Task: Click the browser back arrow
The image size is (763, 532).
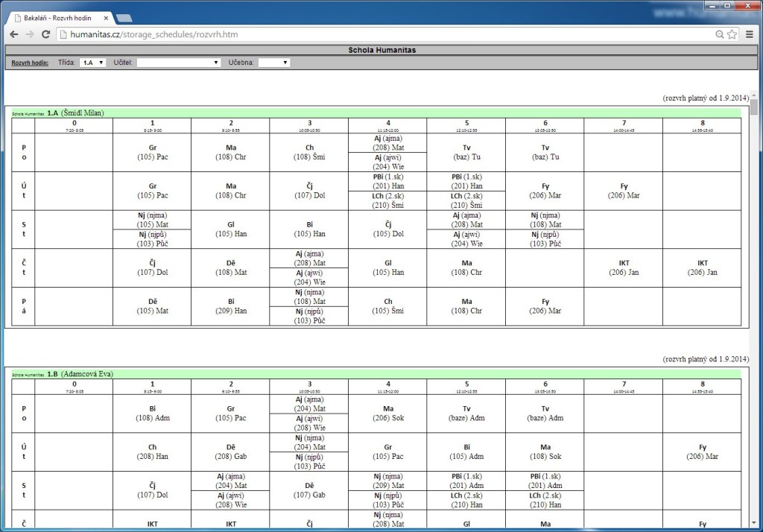Action: coord(13,34)
